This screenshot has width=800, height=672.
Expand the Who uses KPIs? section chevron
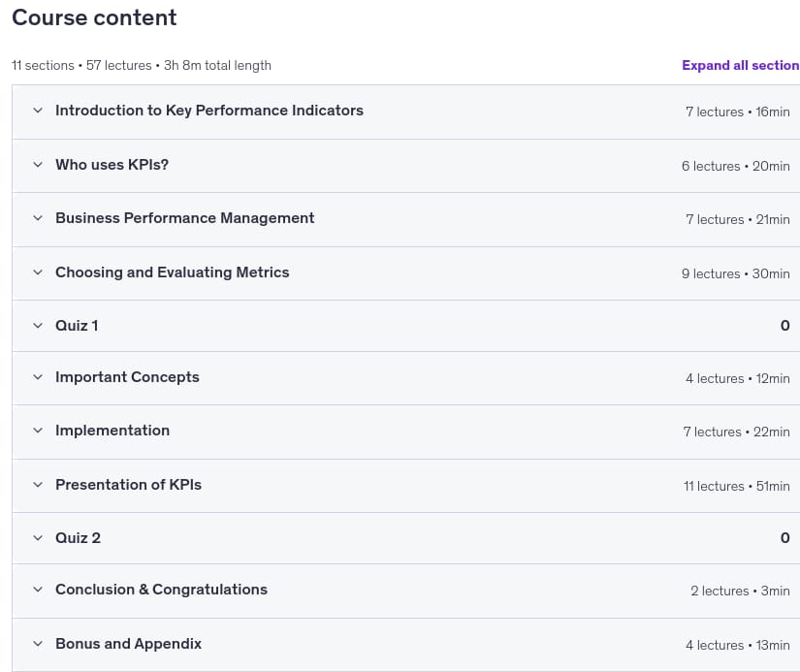pos(38,164)
